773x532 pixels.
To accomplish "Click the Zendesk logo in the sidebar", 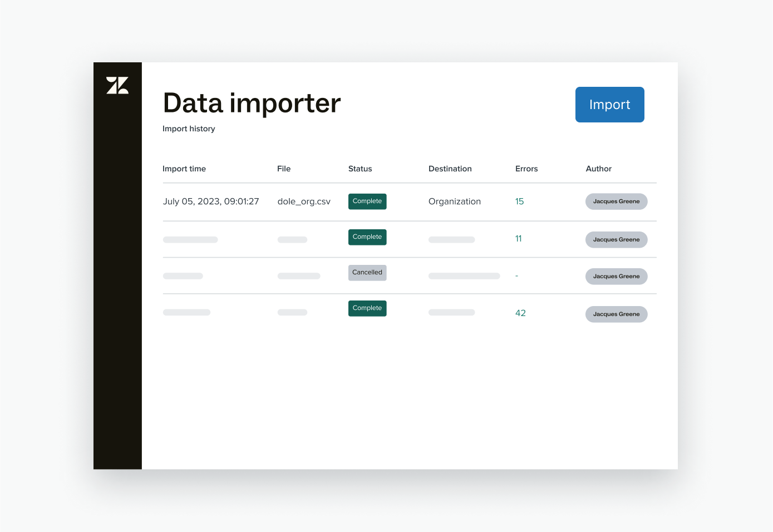I will [117, 86].
